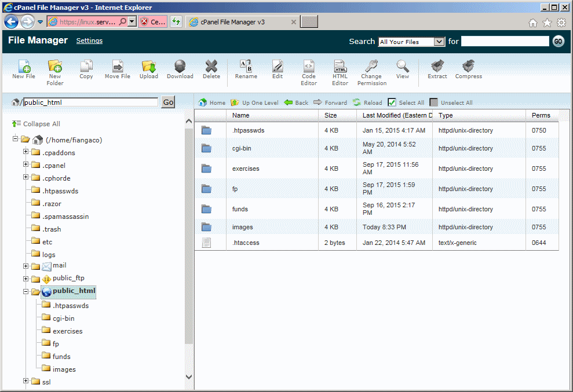Go to Home in file listing toolbar
573x392 pixels.
coord(212,102)
